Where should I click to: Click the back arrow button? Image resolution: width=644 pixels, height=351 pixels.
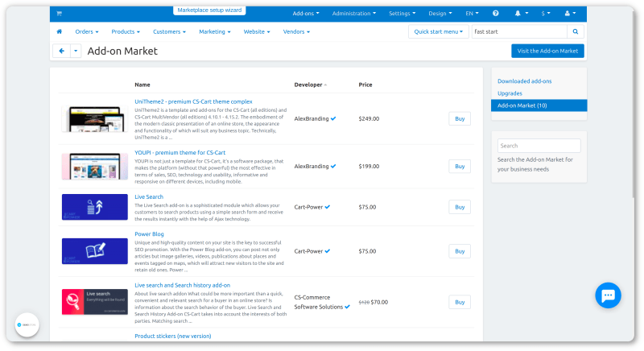pyautogui.click(x=61, y=51)
